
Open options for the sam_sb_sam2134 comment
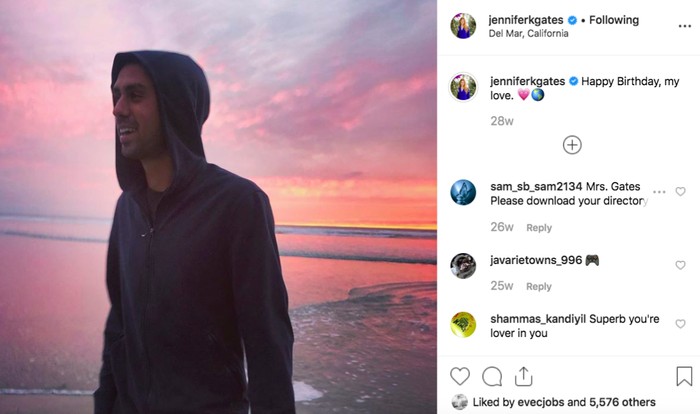(x=659, y=191)
